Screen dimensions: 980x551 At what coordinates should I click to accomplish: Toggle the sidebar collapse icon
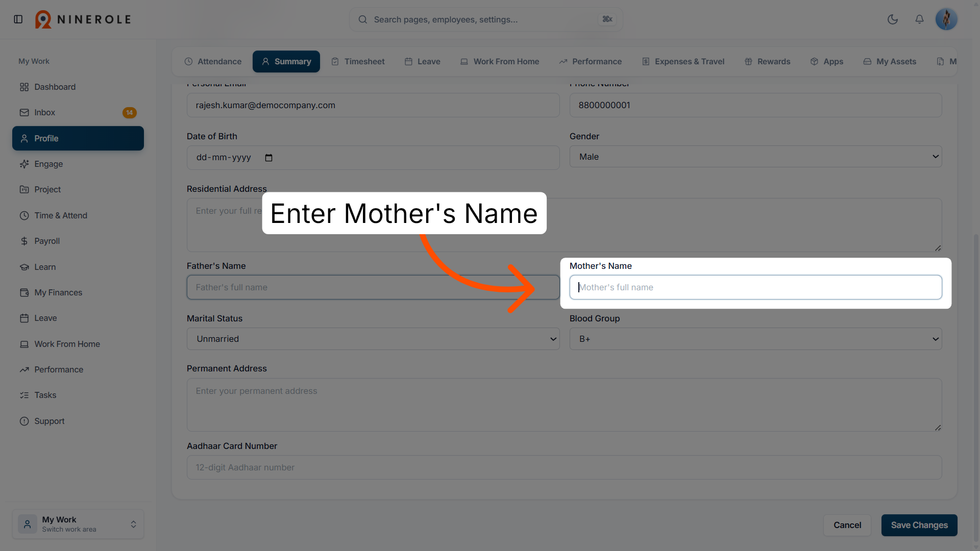[18, 19]
